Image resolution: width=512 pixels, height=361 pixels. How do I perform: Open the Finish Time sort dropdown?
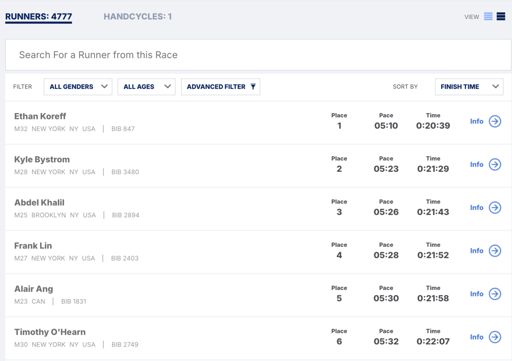pos(469,87)
